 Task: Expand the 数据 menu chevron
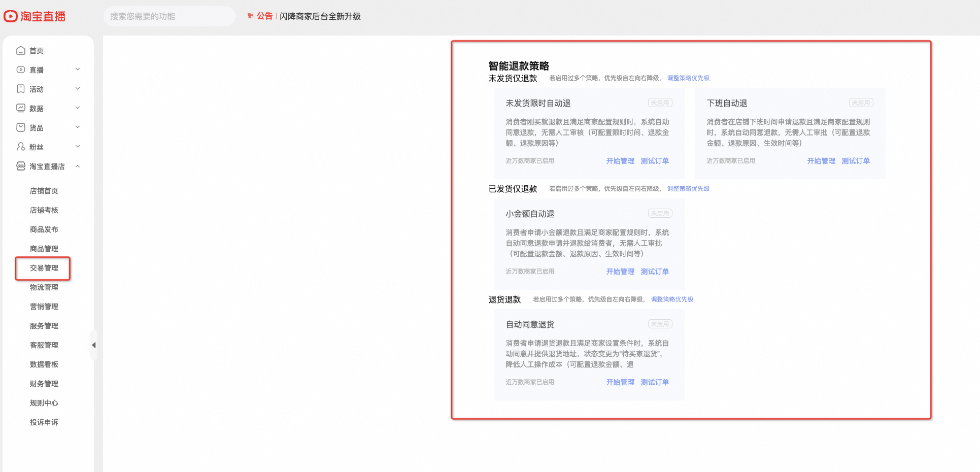[x=78, y=108]
